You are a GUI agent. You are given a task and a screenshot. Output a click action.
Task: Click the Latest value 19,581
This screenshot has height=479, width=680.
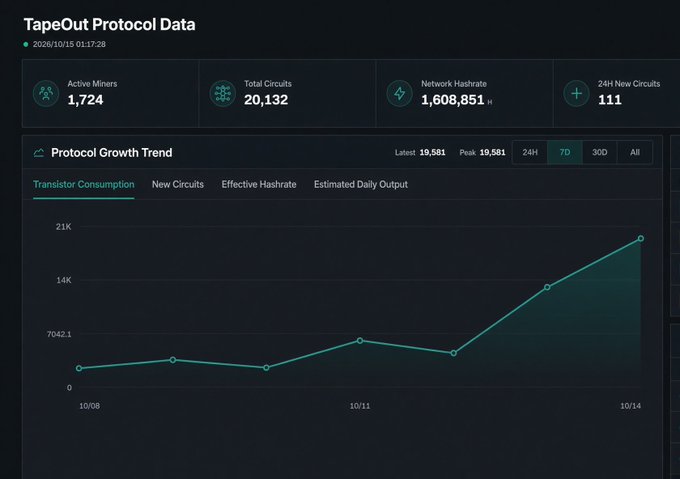point(432,153)
